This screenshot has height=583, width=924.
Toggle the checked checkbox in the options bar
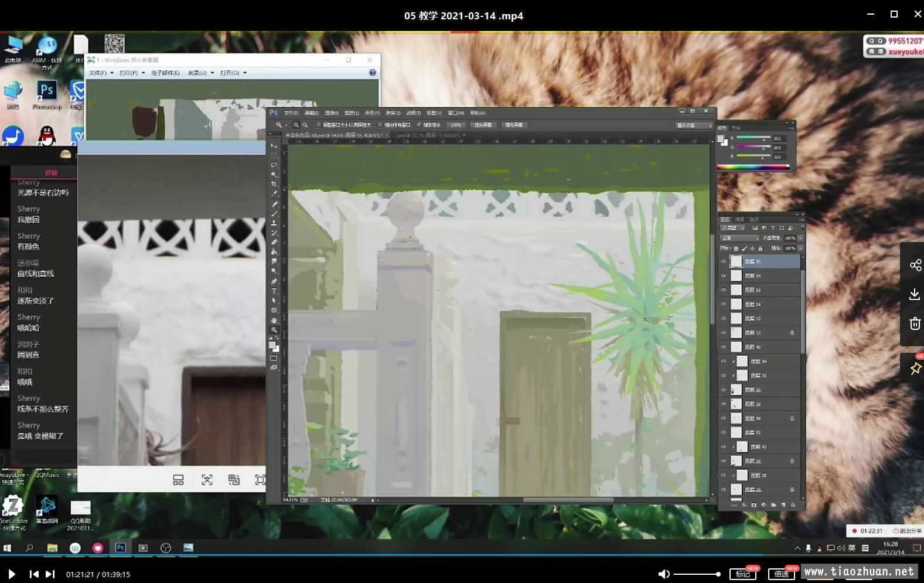(x=419, y=125)
